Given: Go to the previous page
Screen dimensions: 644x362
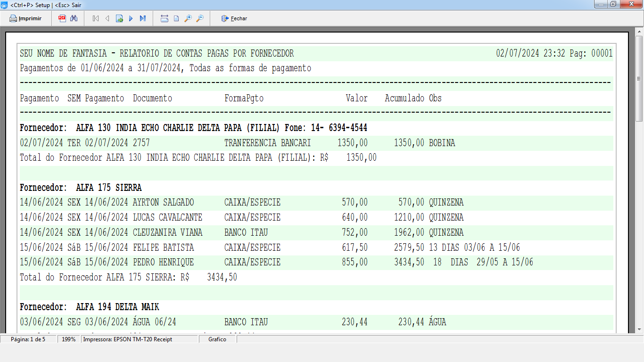Looking at the screenshot, I should pos(107,18).
